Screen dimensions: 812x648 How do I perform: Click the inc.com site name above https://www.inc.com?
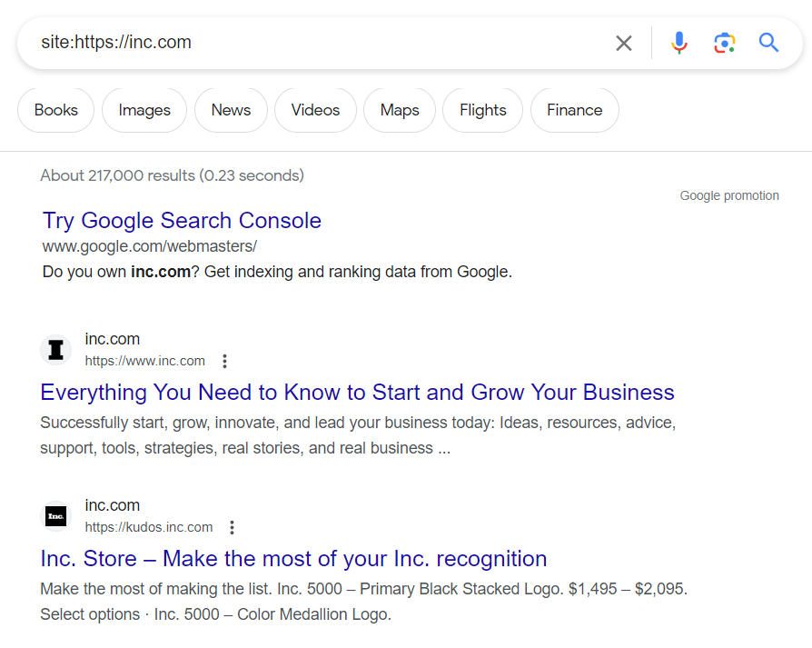coord(113,339)
